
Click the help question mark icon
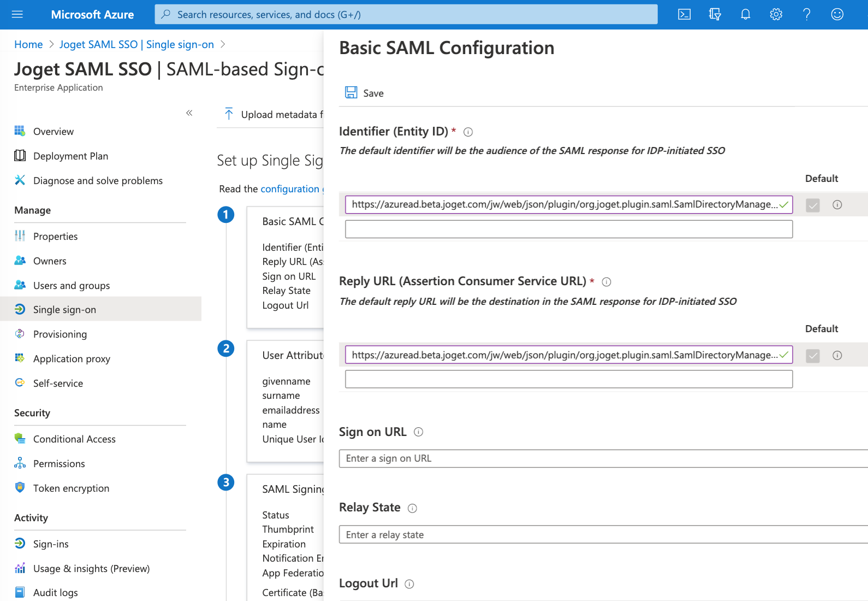pos(806,15)
